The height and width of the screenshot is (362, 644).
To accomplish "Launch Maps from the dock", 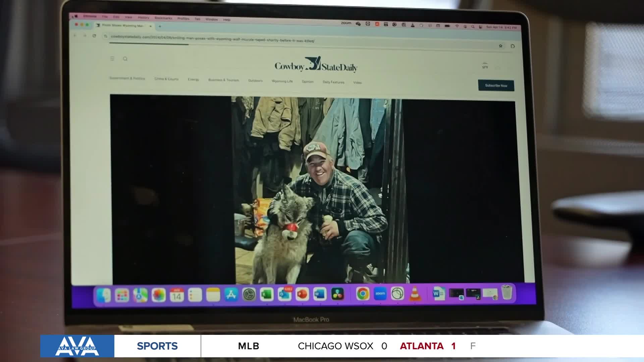I will (x=140, y=295).
